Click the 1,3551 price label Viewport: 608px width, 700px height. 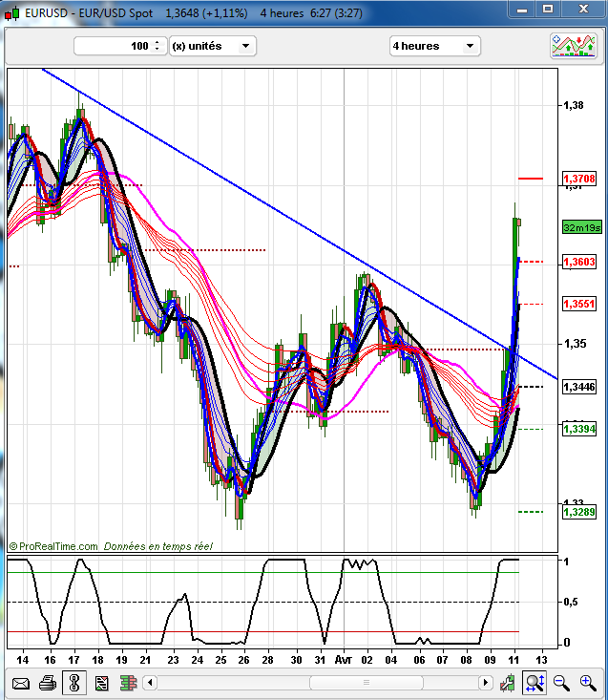tap(579, 304)
